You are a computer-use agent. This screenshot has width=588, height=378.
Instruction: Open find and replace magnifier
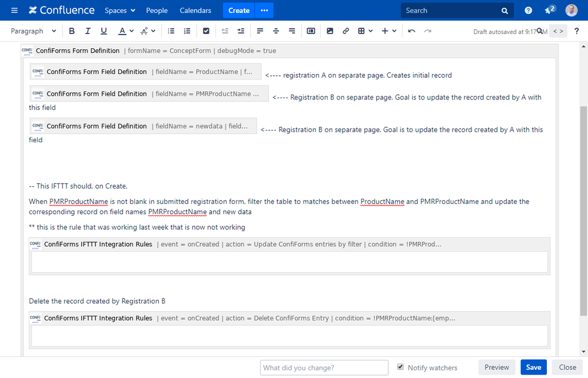pyautogui.click(x=540, y=31)
